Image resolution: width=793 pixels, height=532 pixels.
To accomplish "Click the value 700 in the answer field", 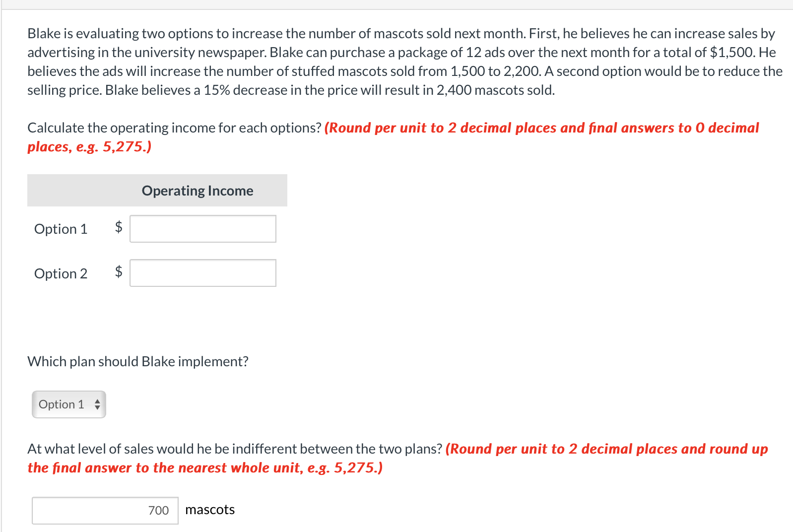I will pyautogui.click(x=158, y=510).
